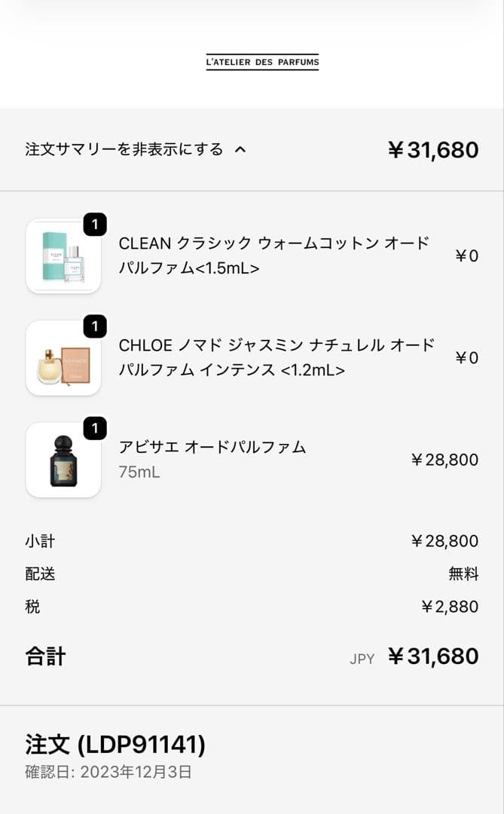Click the quantity badge on アビサエ item
Screen dimensions: 504x814
coord(95,429)
